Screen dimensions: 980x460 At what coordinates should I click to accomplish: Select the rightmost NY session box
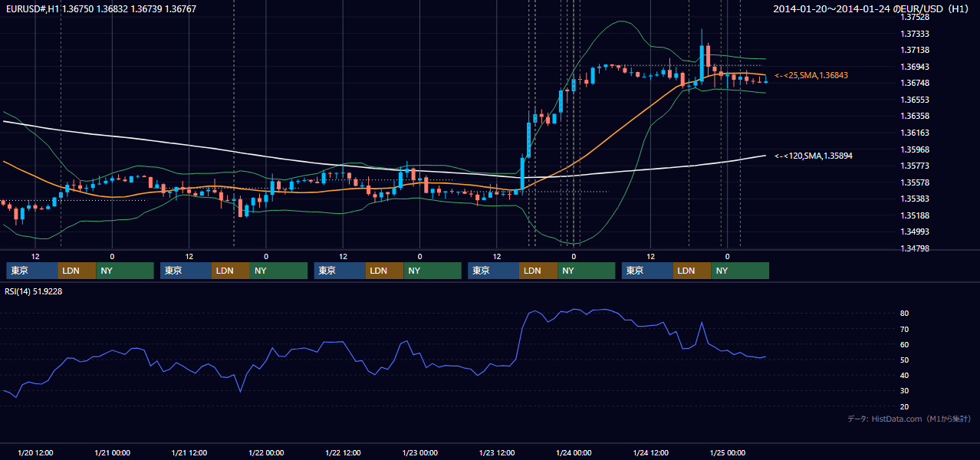740,271
